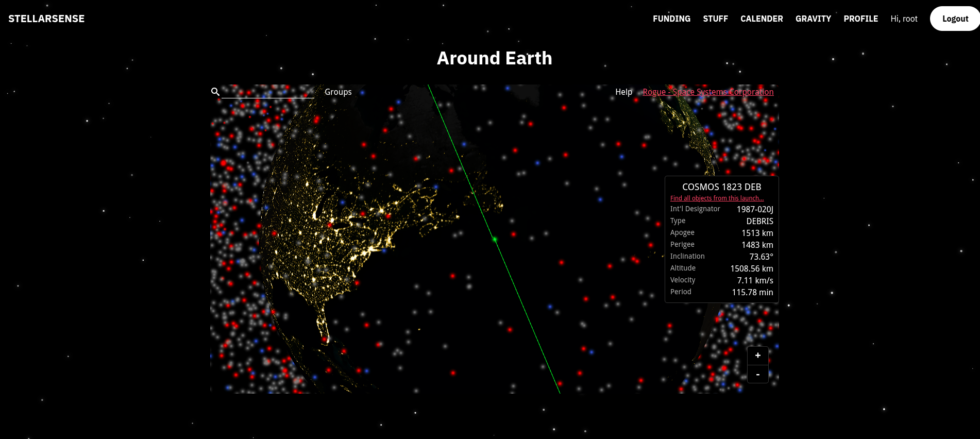Click the 1987-020J designator value
Screen dimensions: 980x439
click(755, 209)
